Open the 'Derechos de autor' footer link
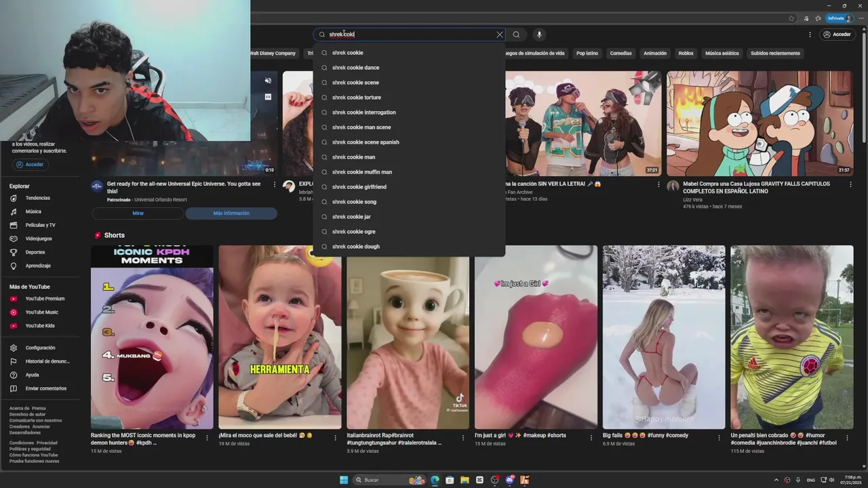 click(x=28, y=414)
